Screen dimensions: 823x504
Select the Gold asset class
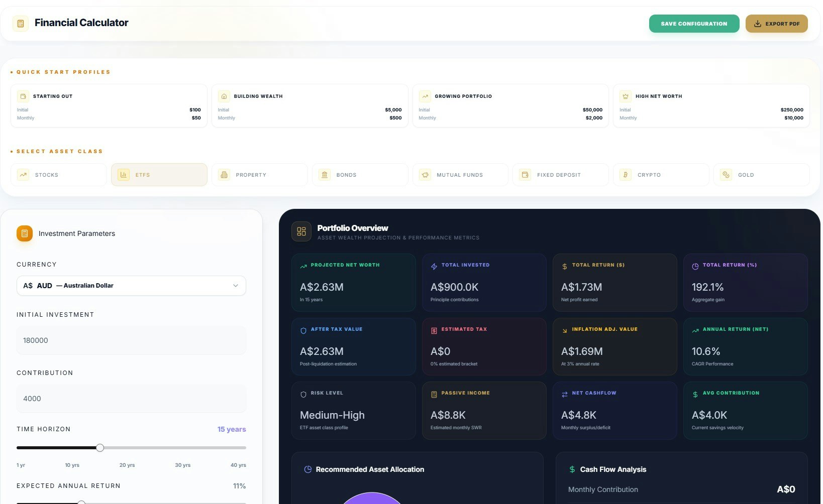coord(762,175)
